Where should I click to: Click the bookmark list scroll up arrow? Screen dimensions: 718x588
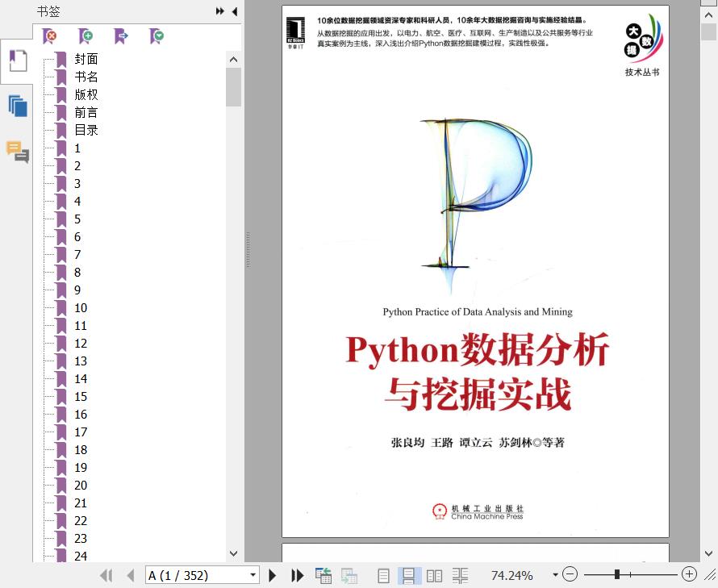pos(233,60)
